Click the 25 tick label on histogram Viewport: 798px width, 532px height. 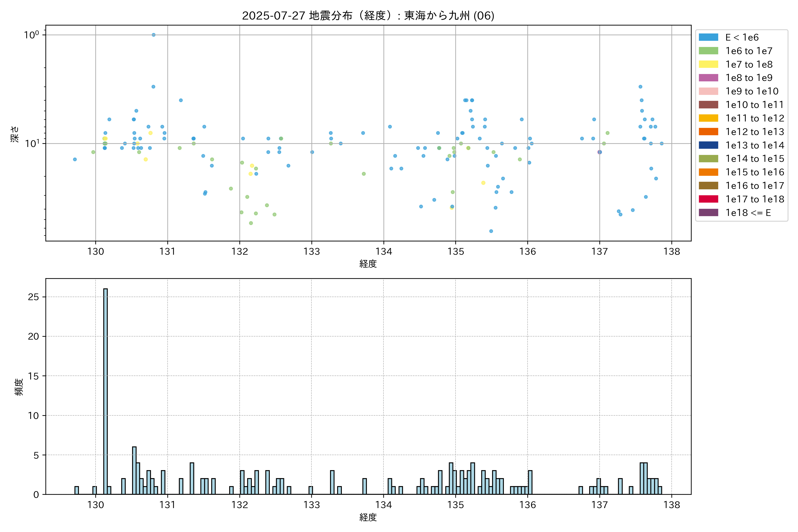34,297
